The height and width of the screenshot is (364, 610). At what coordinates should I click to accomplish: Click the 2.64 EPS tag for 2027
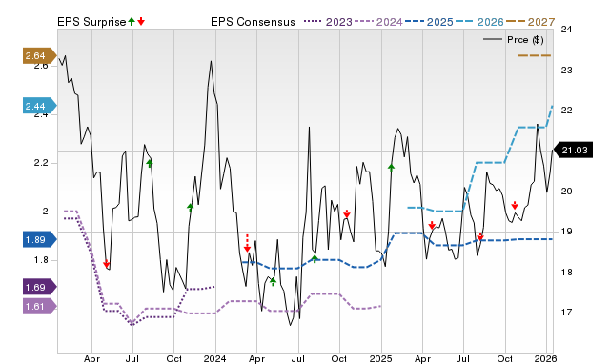point(39,56)
